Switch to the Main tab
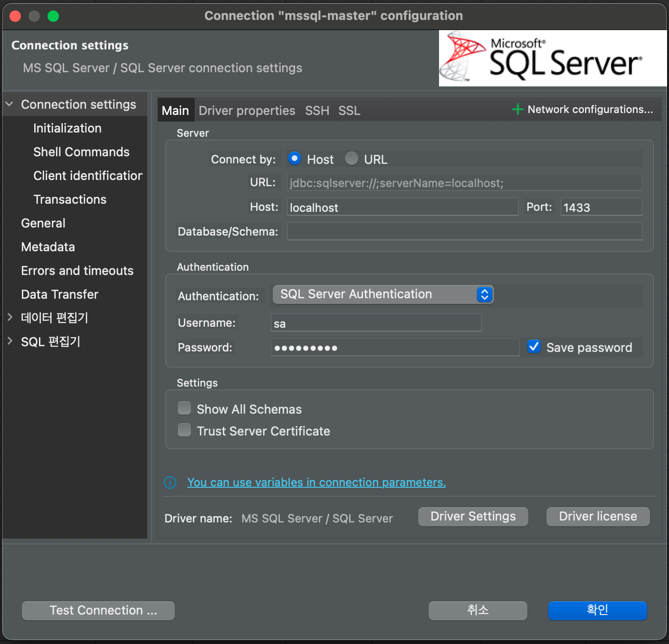The width and height of the screenshot is (669, 644). point(175,110)
